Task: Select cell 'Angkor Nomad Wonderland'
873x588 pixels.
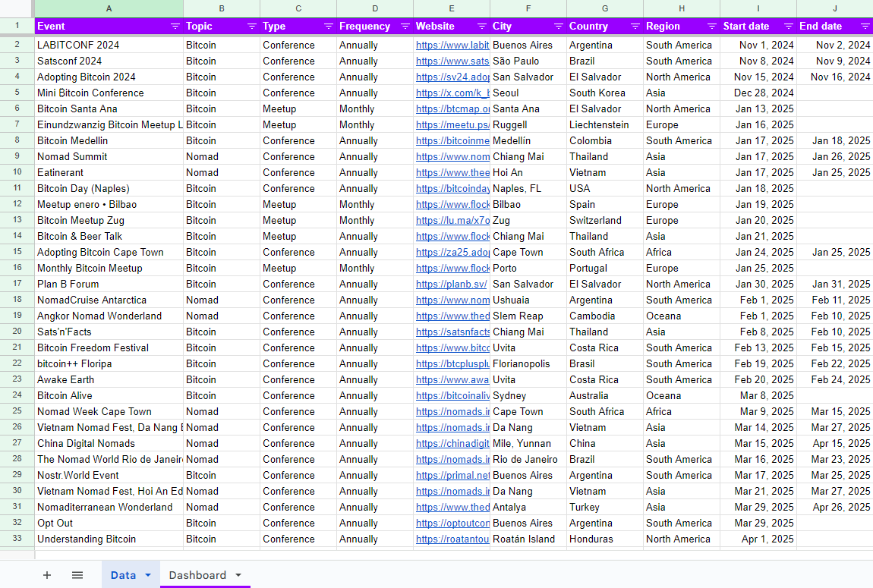Action: click(109, 316)
